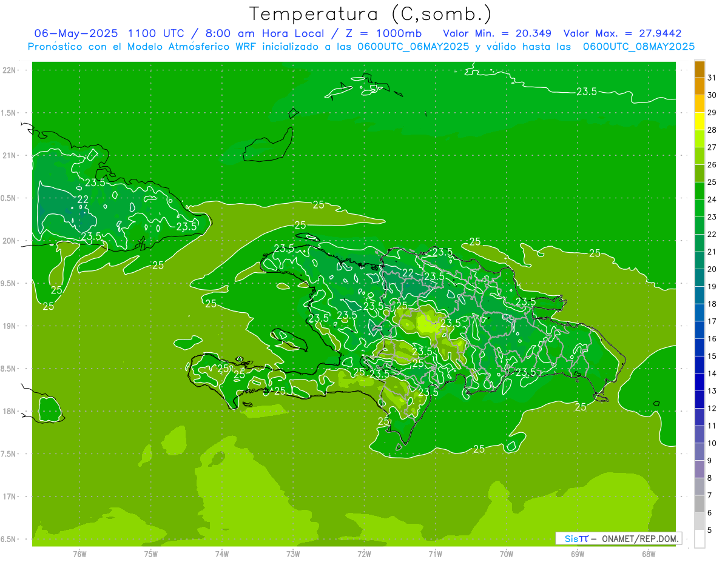Click the "18N" latitude axis label

pyautogui.click(x=10, y=412)
